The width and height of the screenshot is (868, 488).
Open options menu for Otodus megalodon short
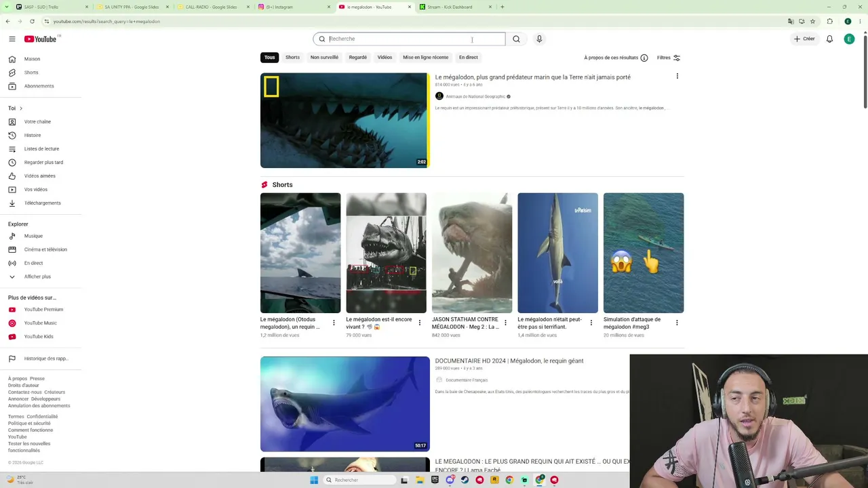tap(334, 323)
